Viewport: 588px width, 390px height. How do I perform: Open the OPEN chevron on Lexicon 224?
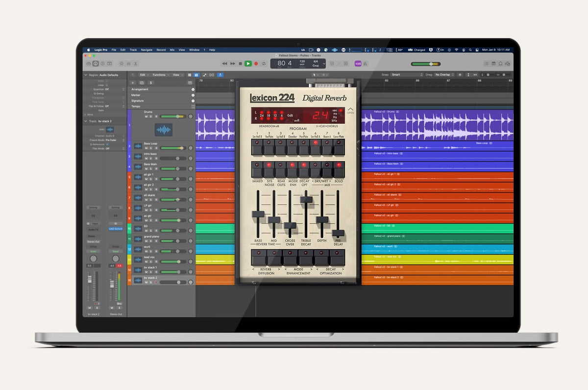point(350,110)
